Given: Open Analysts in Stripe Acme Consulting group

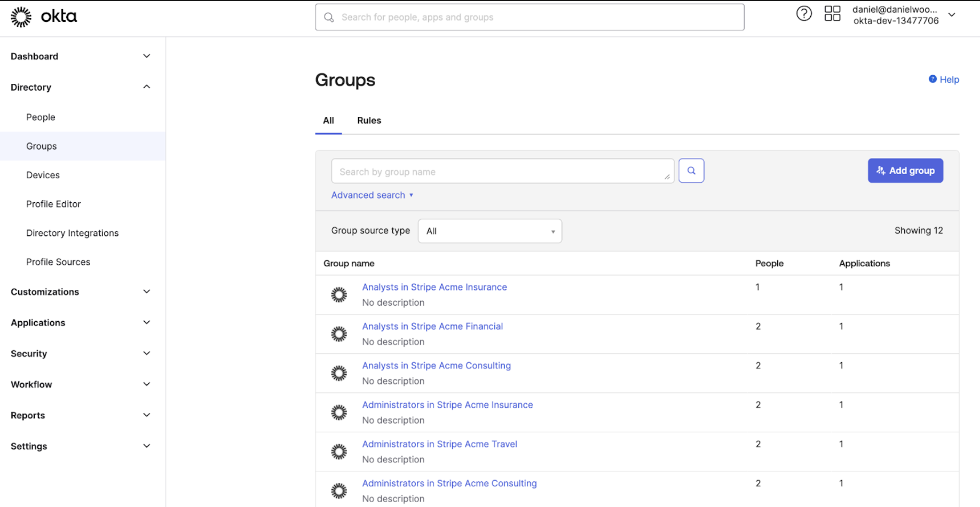Looking at the screenshot, I should click(437, 366).
